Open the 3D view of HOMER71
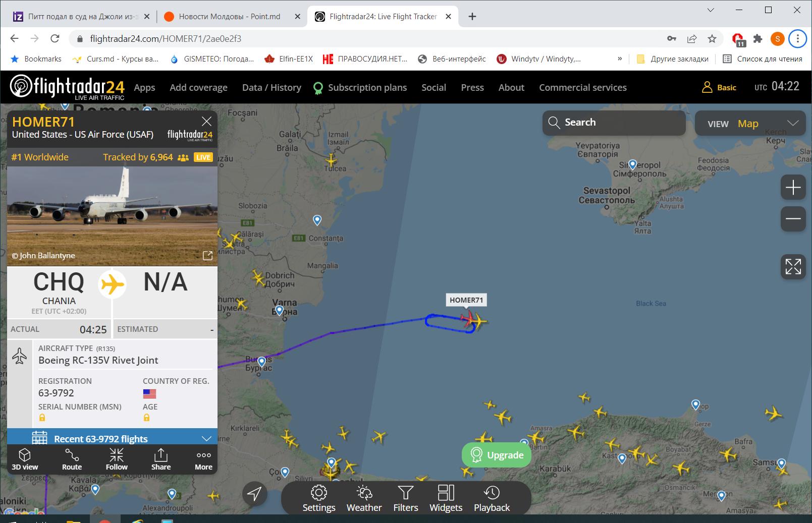 pos(25,459)
